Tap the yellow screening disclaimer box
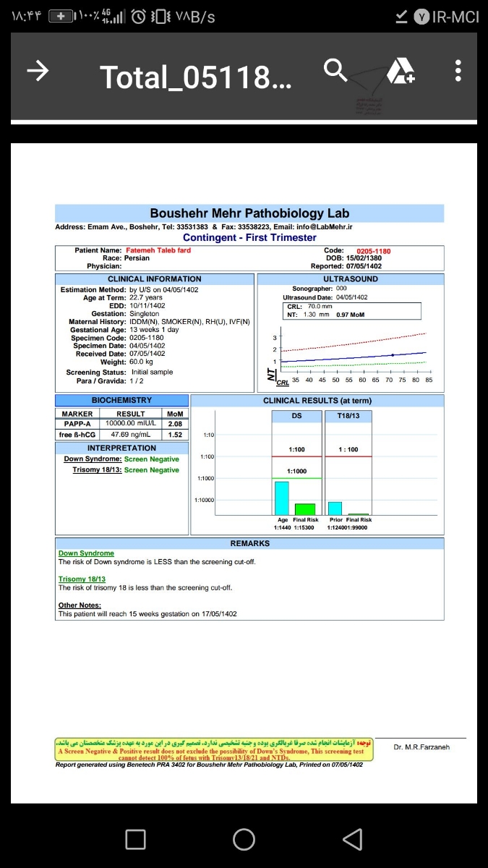 click(x=214, y=749)
